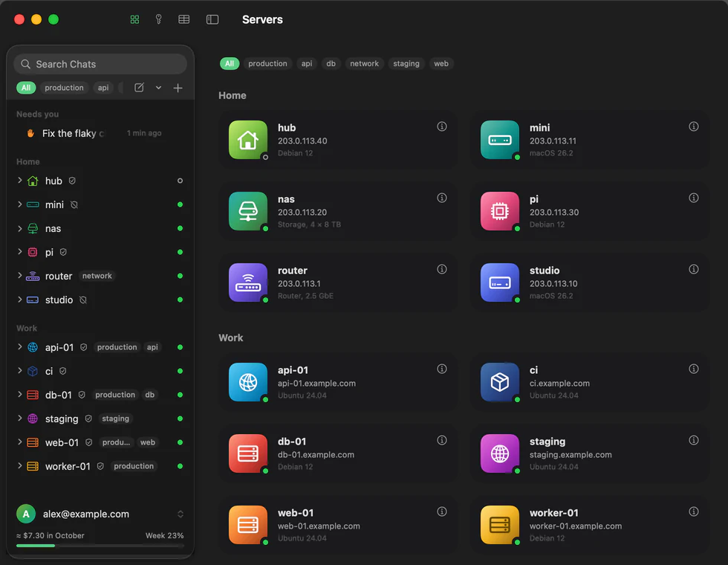Click the plus icon to add server
Viewport: 728px width, 565px height.
point(178,88)
